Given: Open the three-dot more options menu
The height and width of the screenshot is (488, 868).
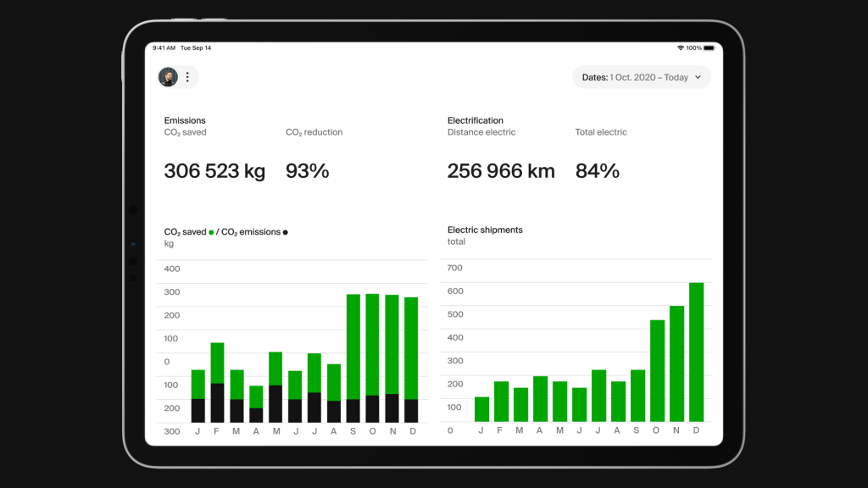Looking at the screenshot, I should 187,77.
